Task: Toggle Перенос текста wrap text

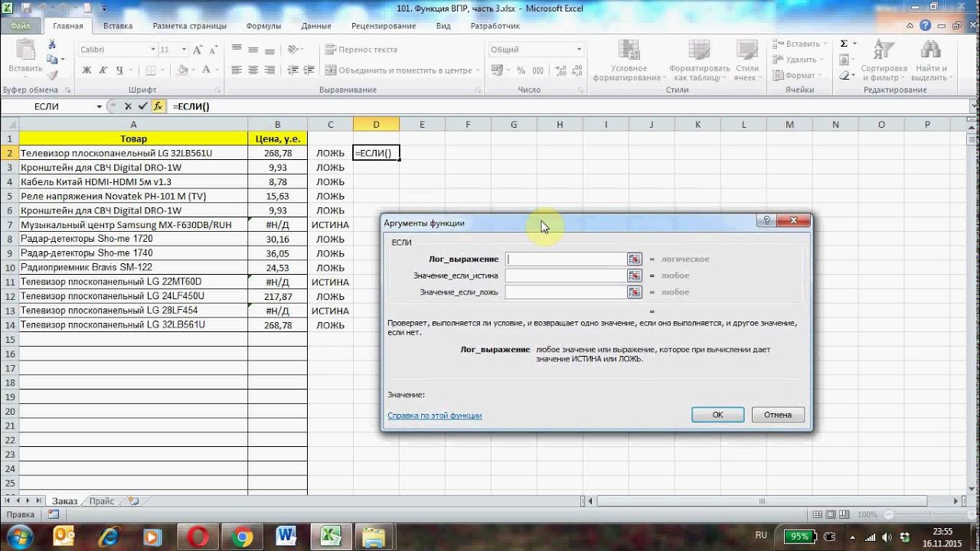Action: point(361,50)
